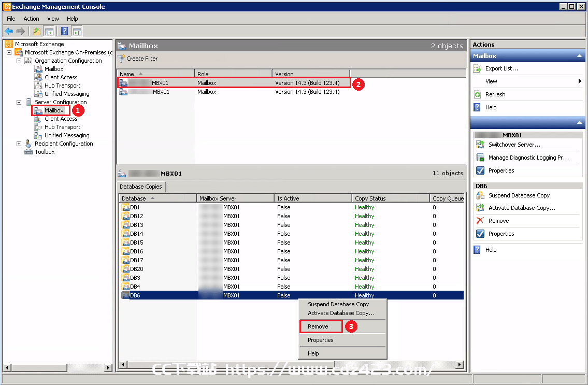Collapse the MBX01 server section in Actions pane

pyautogui.click(x=579, y=123)
